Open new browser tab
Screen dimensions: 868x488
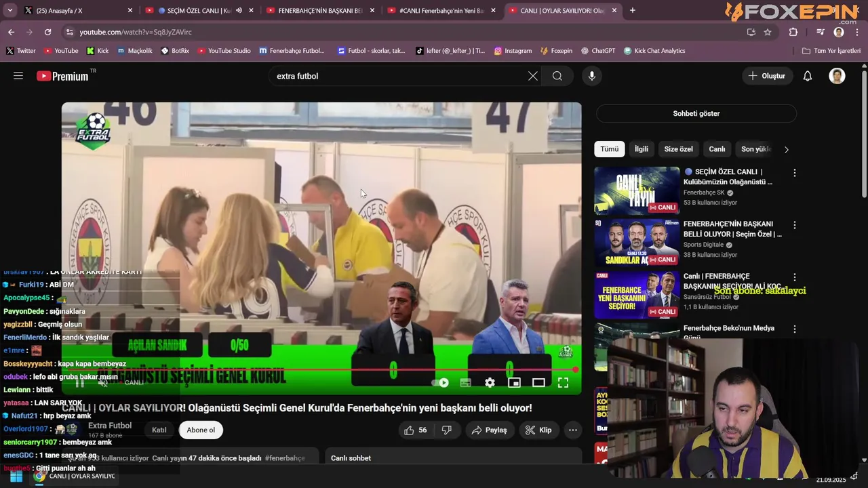pos(633,10)
